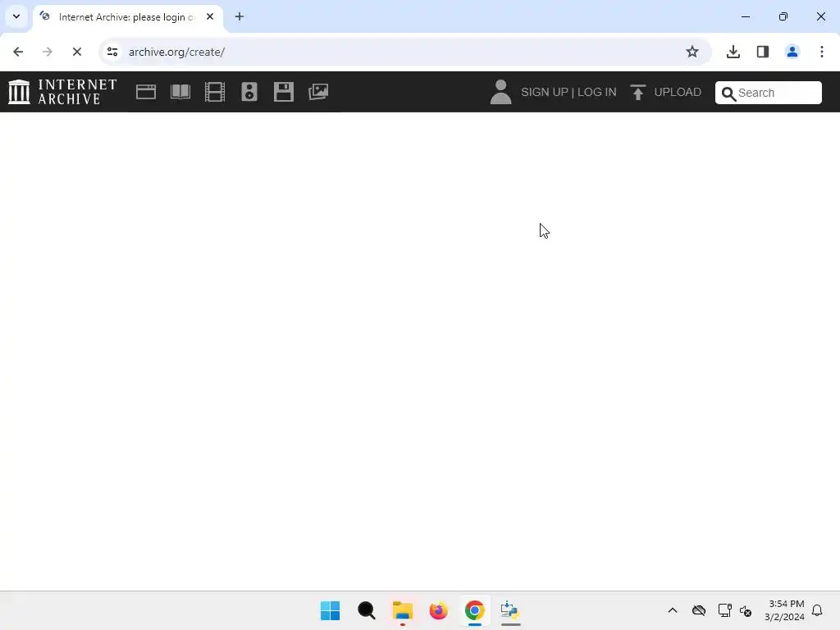
Task: Open Windows taskbar search
Action: point(367,610)
